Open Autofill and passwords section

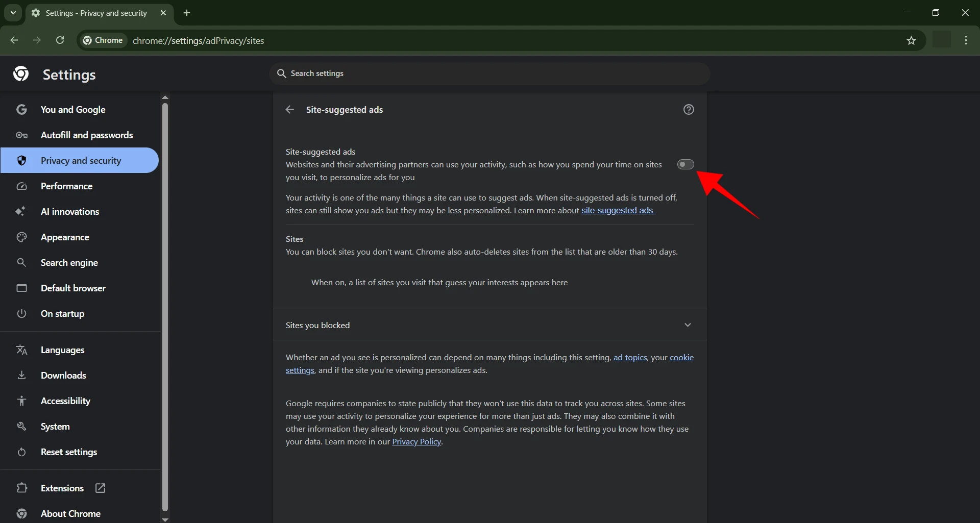click(80, 135)
